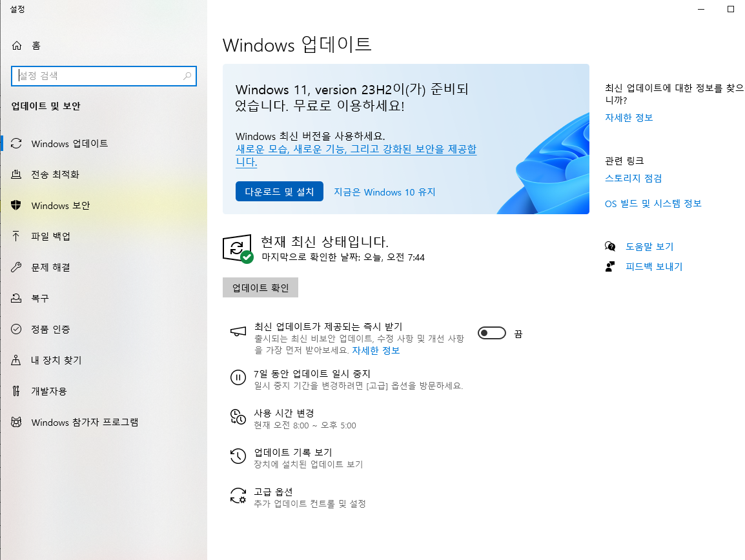
Task: Click the Windows 보안 shield icon
Action: click(x=16, y=205)
